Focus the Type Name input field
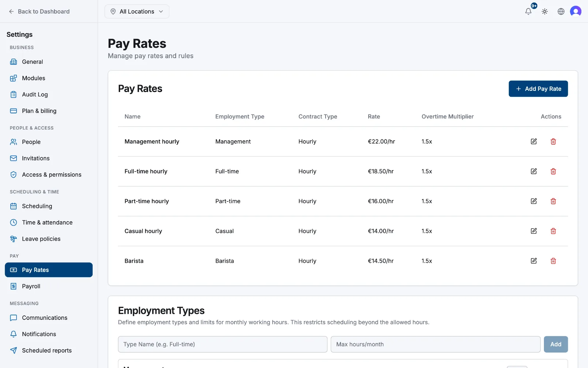The image size is (588, 368). click(222, 344)
